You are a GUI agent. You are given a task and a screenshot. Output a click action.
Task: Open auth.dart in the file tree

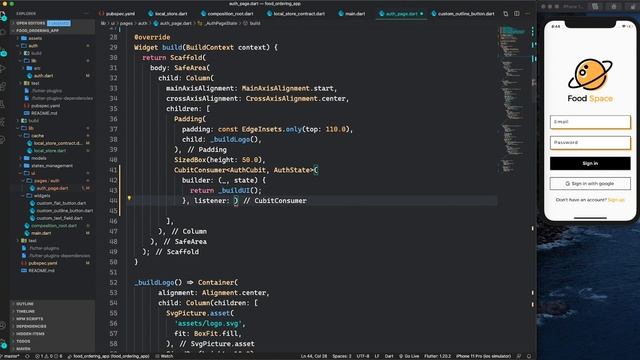point(43,76)
